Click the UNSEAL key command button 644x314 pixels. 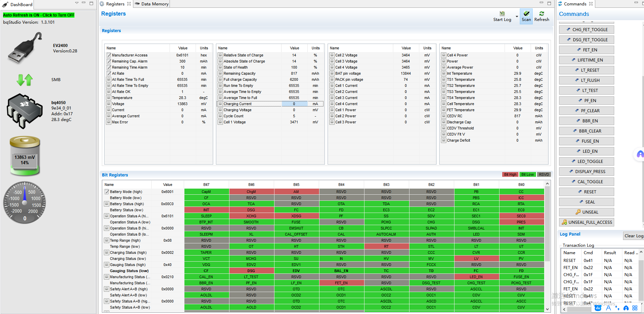click(x=586, y=212)
